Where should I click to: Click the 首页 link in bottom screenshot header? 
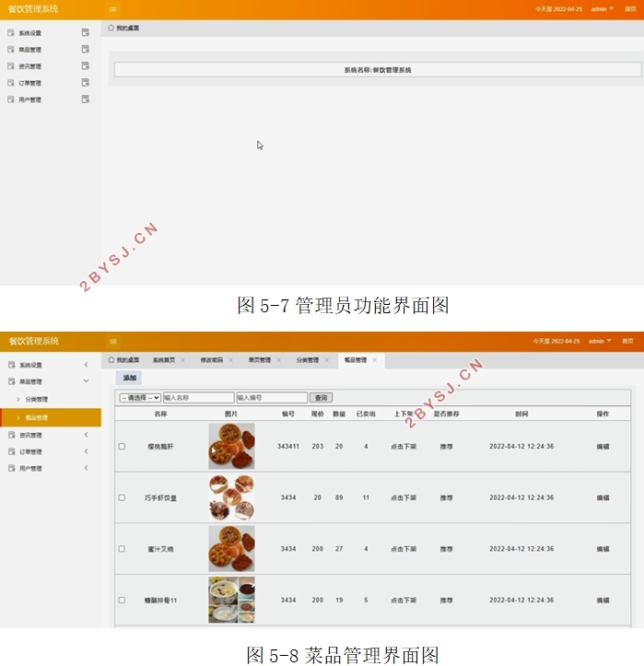[x=627, y=341]
